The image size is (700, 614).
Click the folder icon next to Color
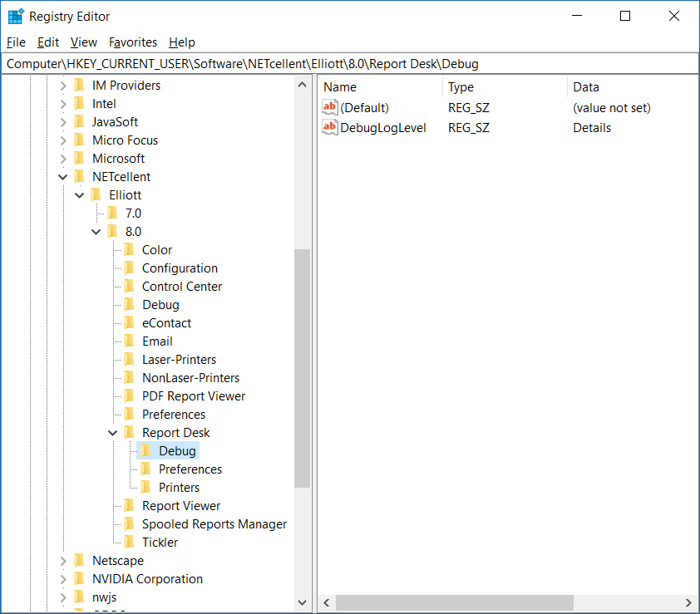click(130, 249)
